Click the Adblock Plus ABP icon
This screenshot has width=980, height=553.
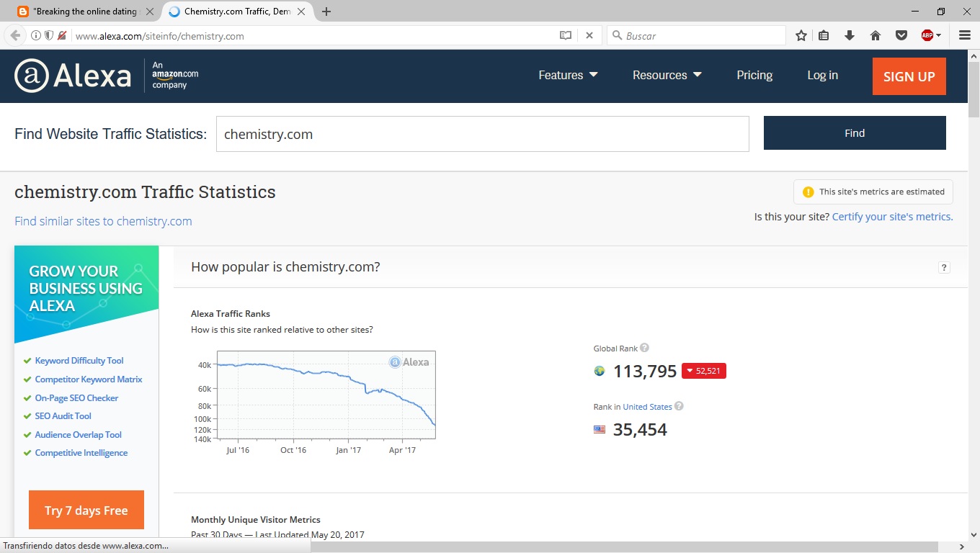[927, 35]
